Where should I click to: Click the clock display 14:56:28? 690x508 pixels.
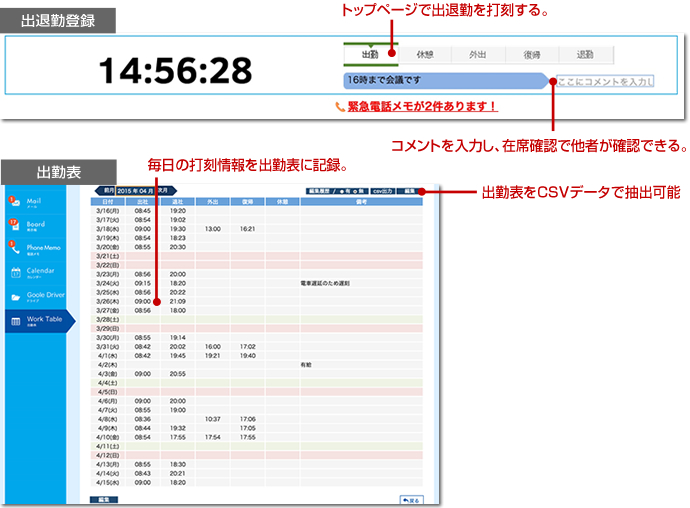(x=176, y=70)
